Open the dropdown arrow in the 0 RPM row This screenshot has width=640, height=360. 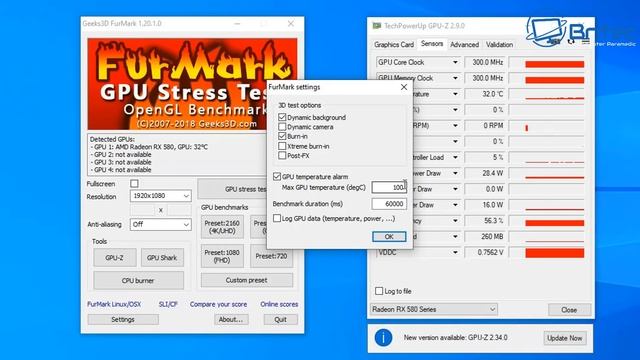coord(455,126)
